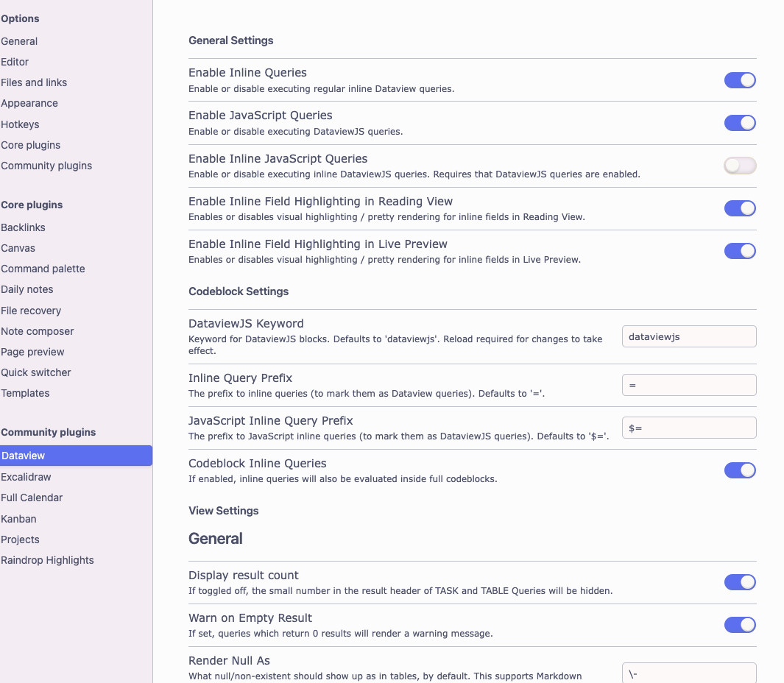This screenshot has width=784, height=683.
Task: Enable Inline JavaScript Queries
Action: coord(740,166)
